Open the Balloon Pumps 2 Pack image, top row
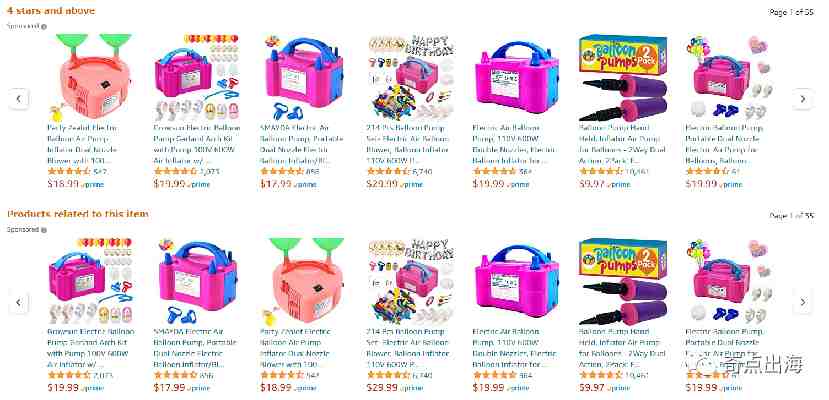The image size is (829, 400). 623,78
